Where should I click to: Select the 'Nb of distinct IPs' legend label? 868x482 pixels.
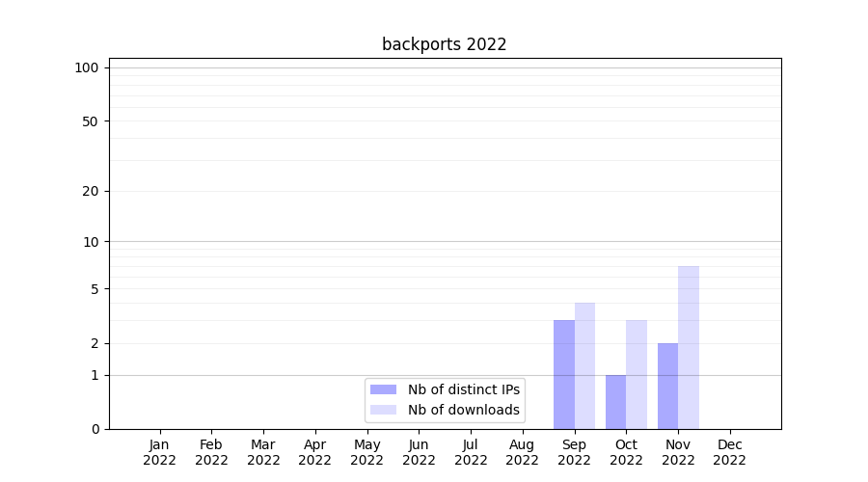pyautogui.click(x=464, y=389)
